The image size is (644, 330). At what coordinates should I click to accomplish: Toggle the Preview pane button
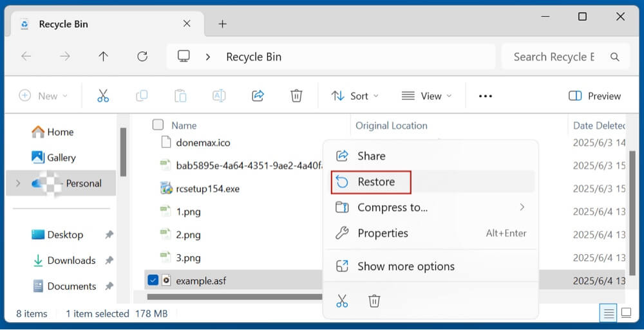click(x=594, y=96)
